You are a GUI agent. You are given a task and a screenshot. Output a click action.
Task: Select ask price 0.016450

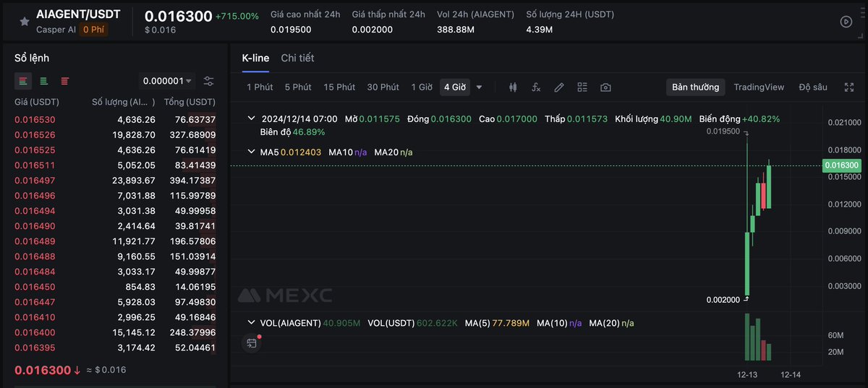[35, 287]
